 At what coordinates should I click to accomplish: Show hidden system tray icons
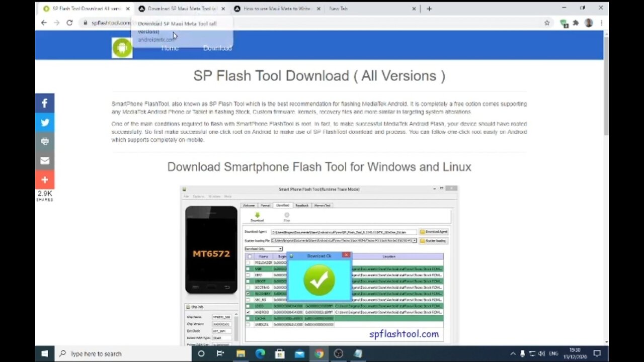click(x=513, y=353)
